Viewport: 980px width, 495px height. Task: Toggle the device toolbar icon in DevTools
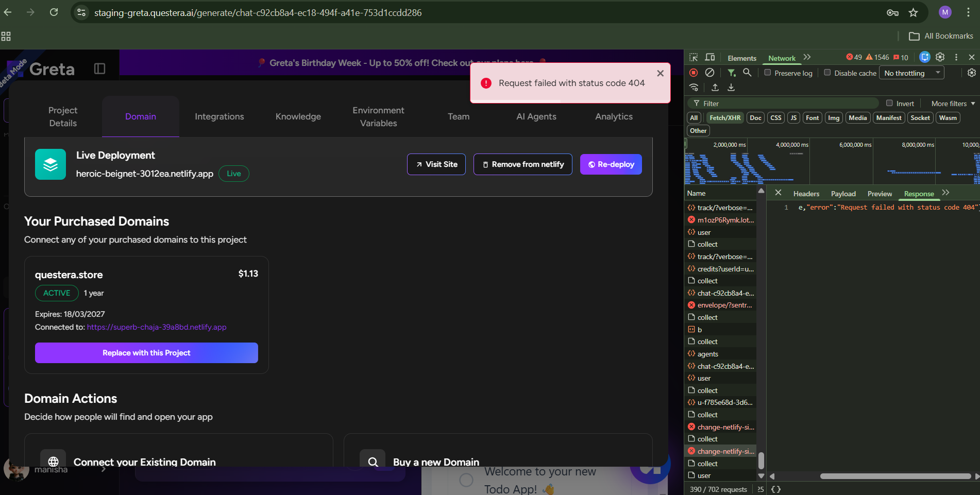(710, 58)
